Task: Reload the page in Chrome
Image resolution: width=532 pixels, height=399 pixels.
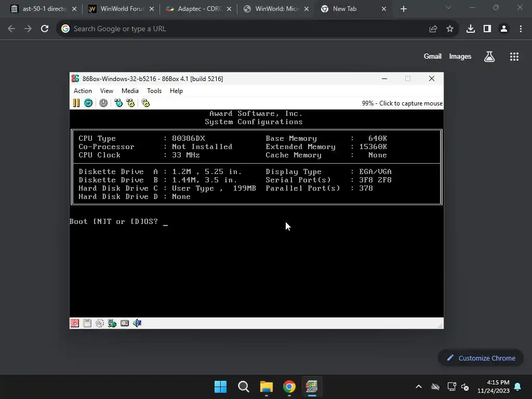Action: (45, 29)
